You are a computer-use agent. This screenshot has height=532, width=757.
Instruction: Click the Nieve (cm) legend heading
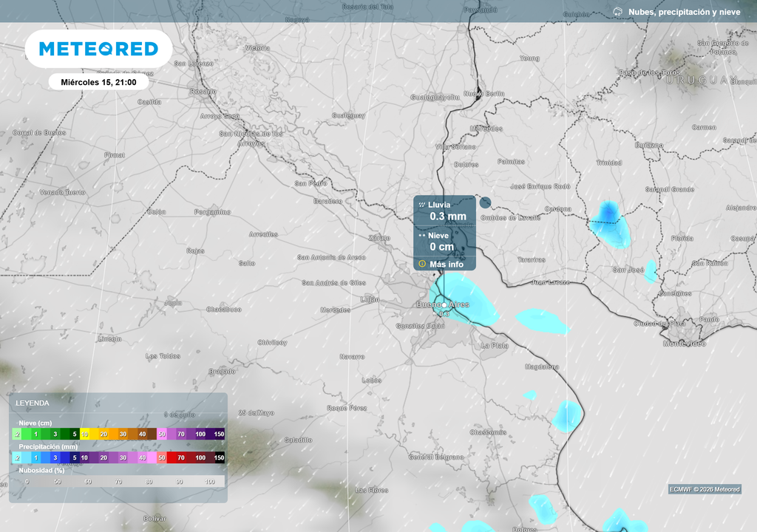tap(35, 423)
